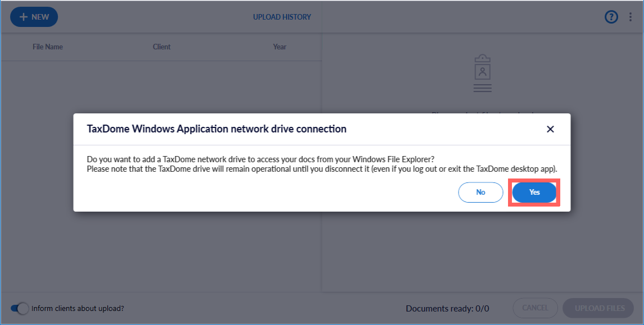Click the plus symbol inside the NEW button
The height and width of the screenshot is (325, 644).
(24, 17)
